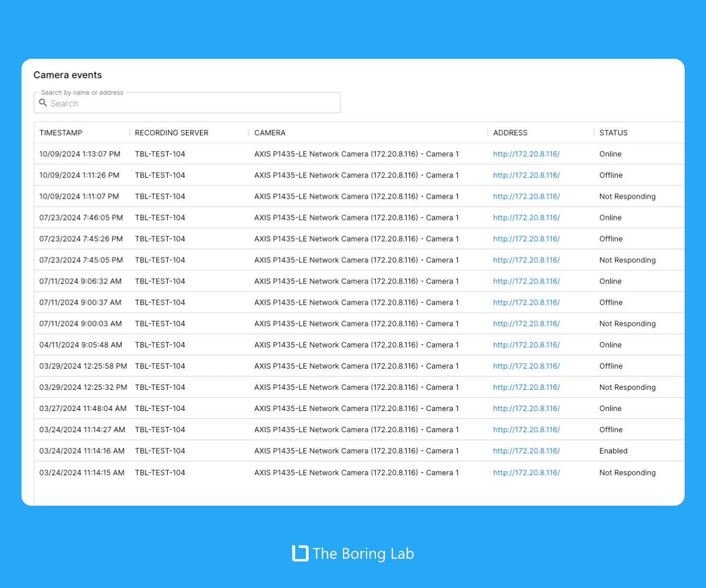Click Not Responding status in 07/23/2024 7:45:05 PM row
Viewport: 706px width, 588px height.
[x=628, y=260]
